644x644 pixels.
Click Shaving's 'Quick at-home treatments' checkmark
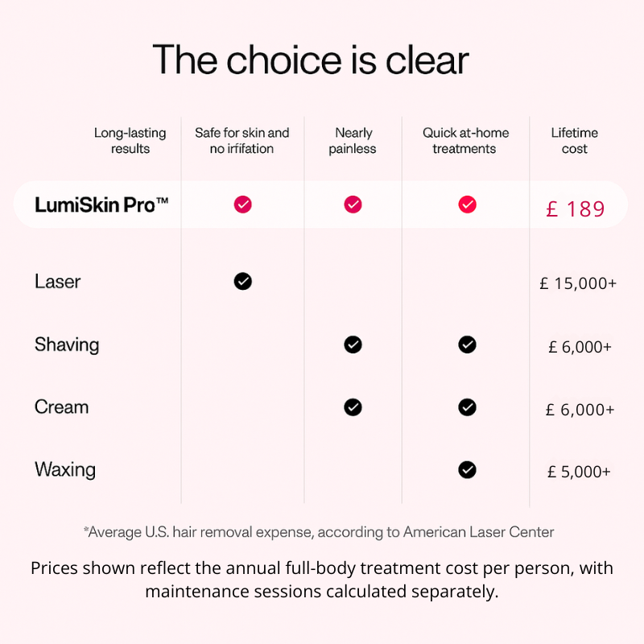467,345
